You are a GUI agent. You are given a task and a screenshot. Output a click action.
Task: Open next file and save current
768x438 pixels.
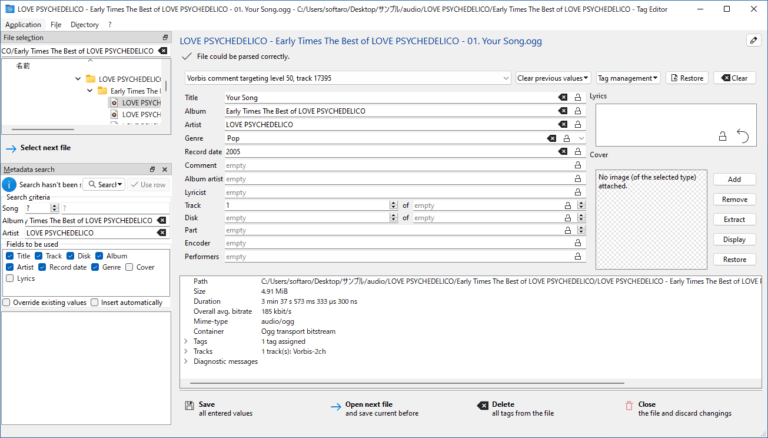click(x=375, y=409)
